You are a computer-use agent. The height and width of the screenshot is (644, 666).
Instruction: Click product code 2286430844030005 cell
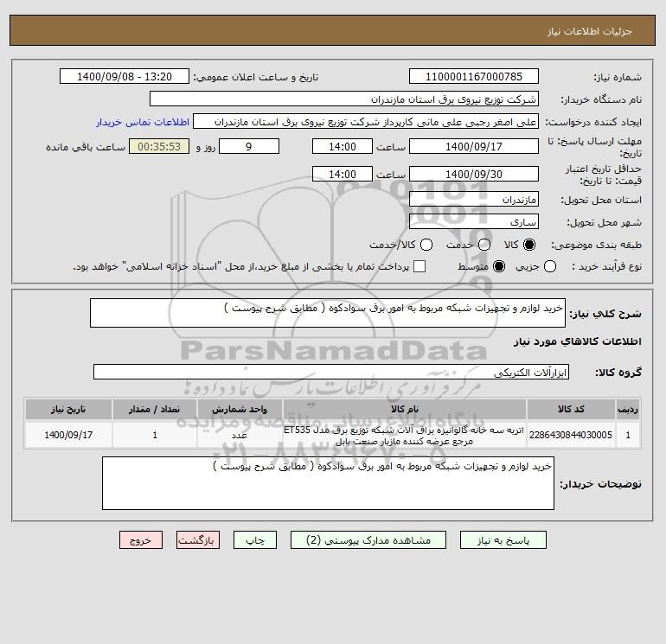click(571, 435)
